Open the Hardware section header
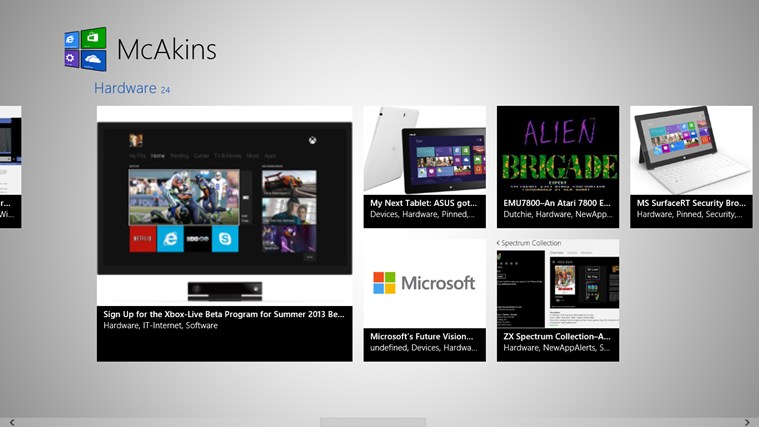 [125, 88]
